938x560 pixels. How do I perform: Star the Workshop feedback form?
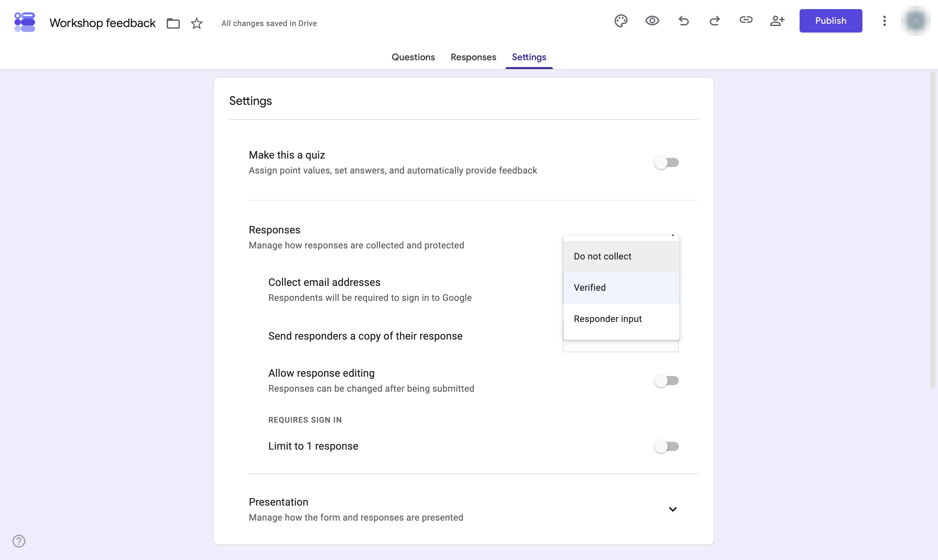coord(197,23)
